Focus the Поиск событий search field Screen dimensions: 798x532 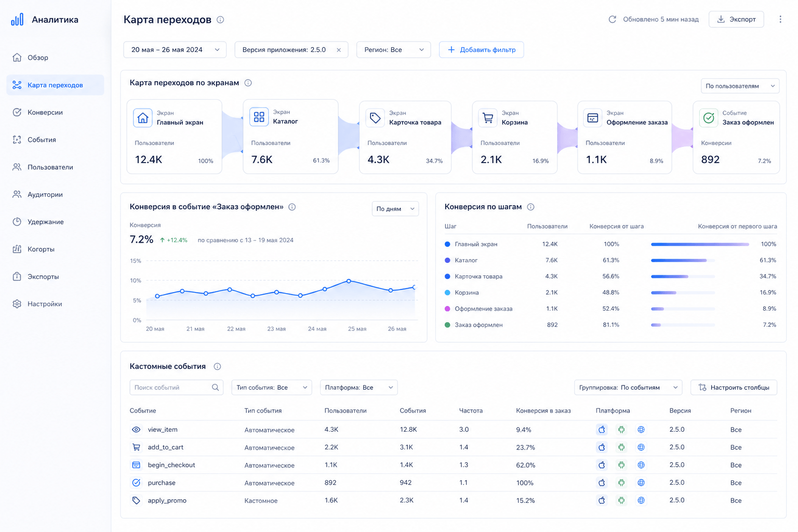tap(171, 388)
